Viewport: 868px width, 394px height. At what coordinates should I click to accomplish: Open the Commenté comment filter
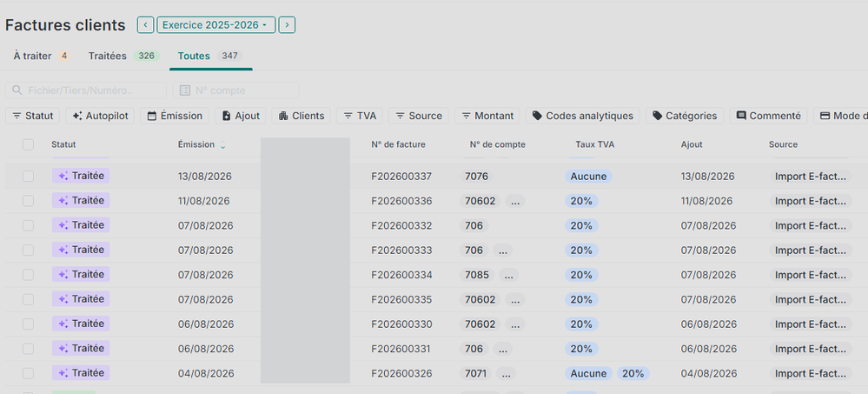(768, 116)
